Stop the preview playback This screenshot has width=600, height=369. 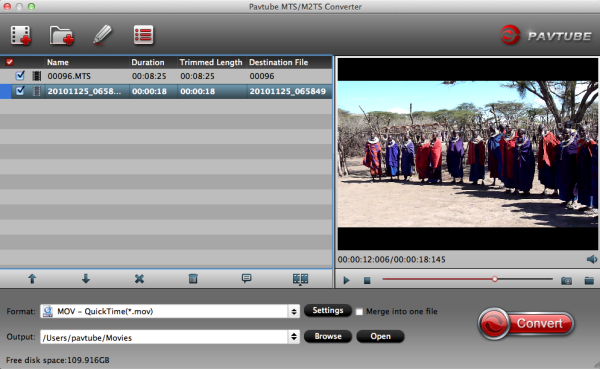pyautogui.click(x=367, y=281)
